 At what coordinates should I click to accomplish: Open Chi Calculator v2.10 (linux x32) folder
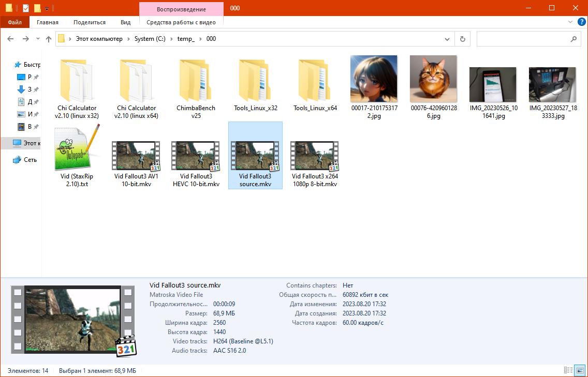(x=77, y=88)
